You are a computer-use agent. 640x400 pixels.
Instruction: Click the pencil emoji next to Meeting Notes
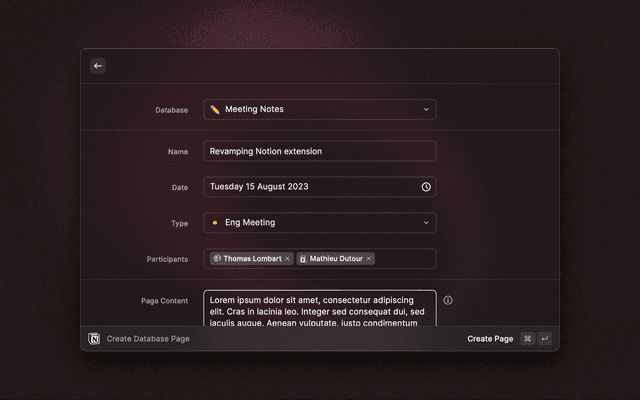(x=215, y=110)
